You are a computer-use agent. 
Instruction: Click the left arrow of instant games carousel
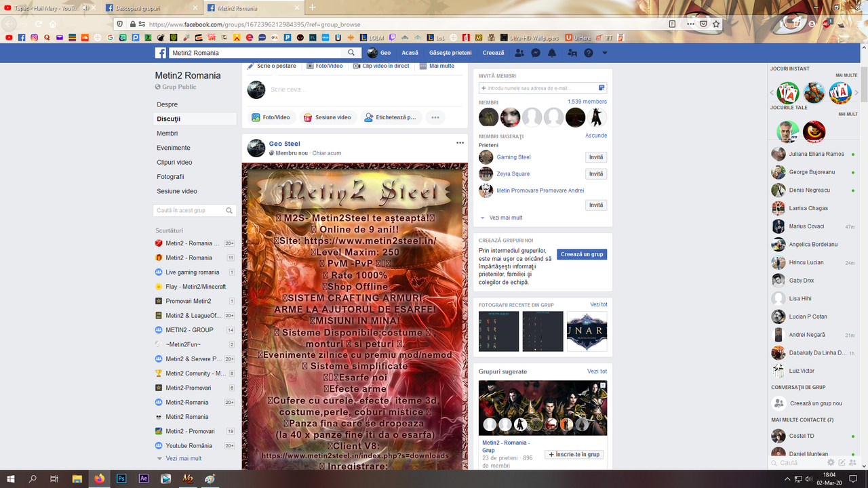pos(772,93)
